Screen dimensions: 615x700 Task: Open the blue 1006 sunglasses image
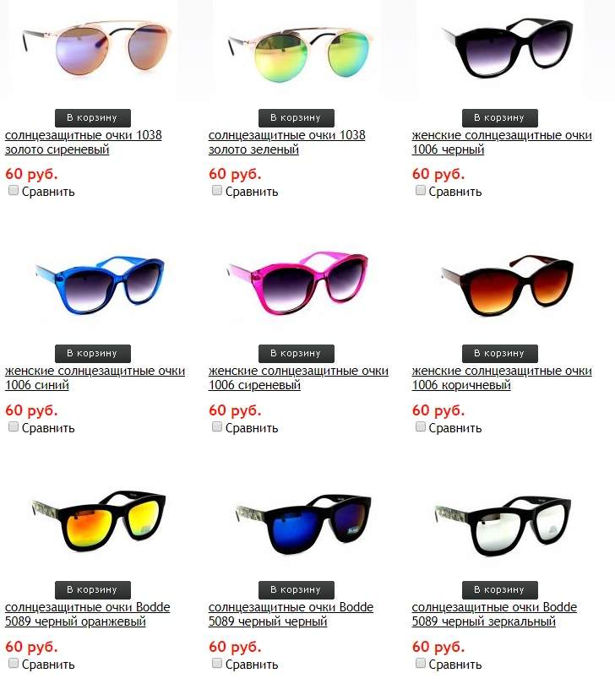[x=99, y=284]
